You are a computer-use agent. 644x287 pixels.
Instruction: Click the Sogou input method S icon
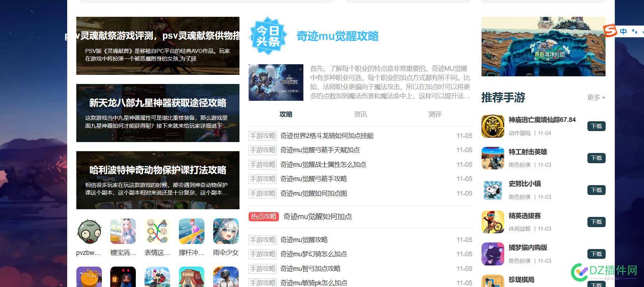coord(610,31)
